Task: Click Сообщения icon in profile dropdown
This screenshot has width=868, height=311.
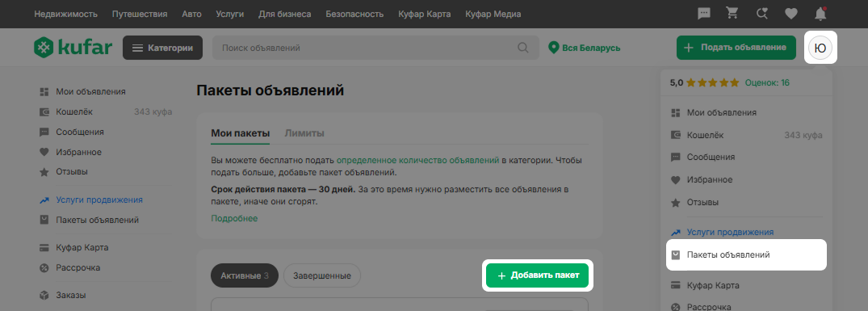Action: pyautogui.click(x=675, y=158)
